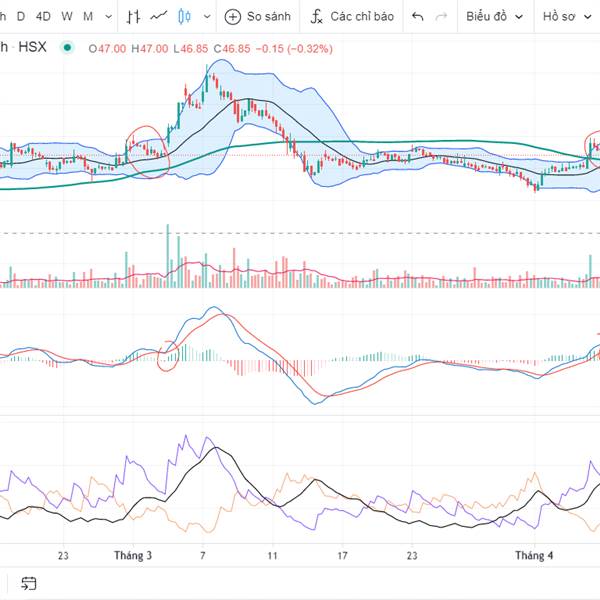
Task: Select the M monthly timeframe
Action: (88, 16)
